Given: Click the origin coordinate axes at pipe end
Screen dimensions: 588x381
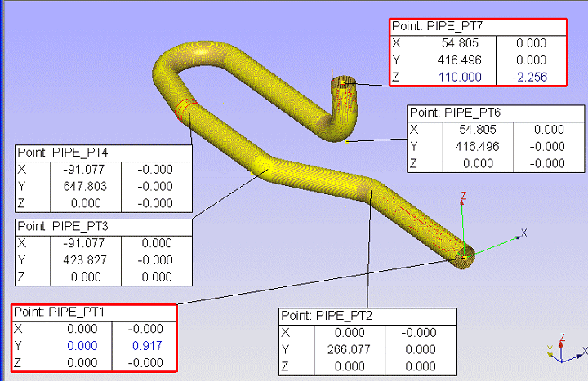Looking at the screenshot, I should pyautogui.click(x=464, y=248).
